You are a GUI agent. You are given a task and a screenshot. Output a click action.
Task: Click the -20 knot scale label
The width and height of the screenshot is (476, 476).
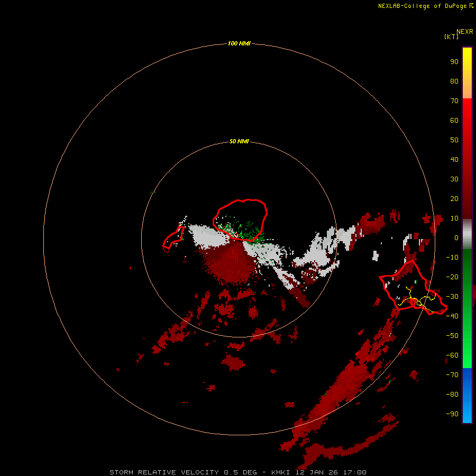point(452,277)
